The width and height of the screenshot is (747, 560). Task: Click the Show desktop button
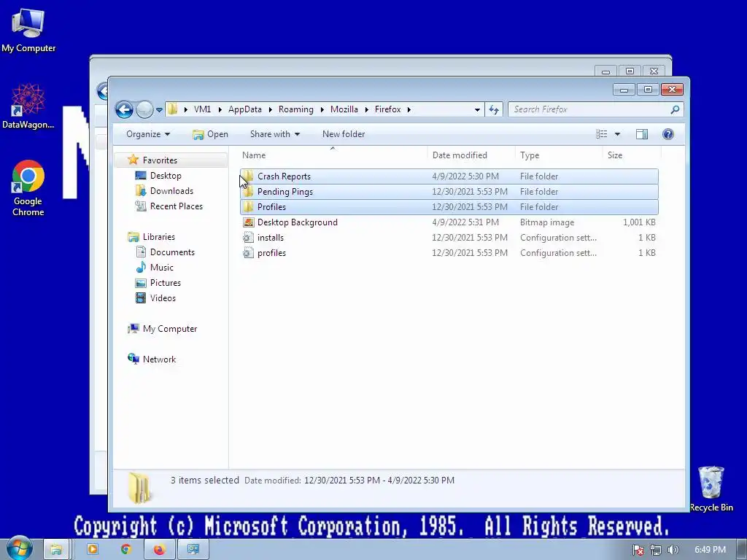pos(743,550)
